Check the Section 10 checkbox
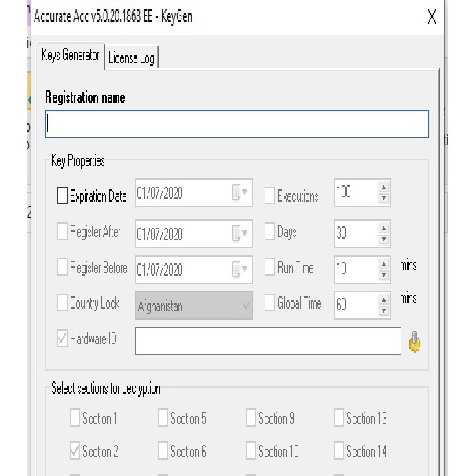 pyautogui.click(x=251, y=450)
